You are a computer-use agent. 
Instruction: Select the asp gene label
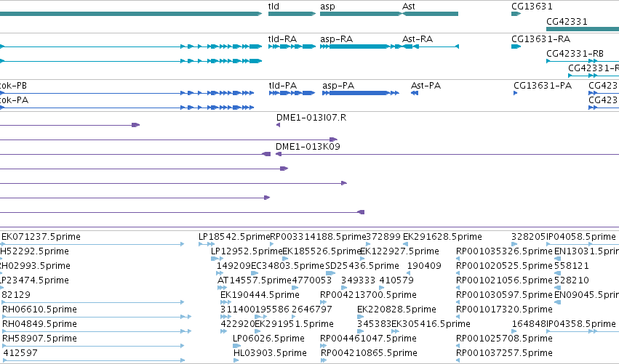point(327,7)
